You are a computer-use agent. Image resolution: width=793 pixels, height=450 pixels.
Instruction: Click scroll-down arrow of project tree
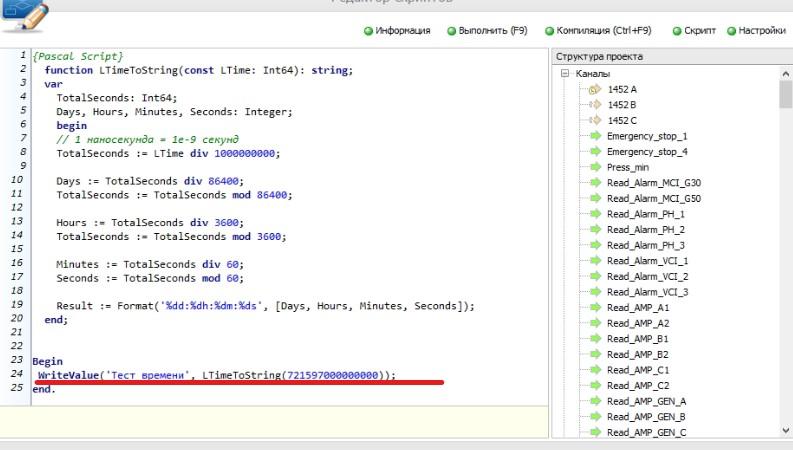click(785, 431)
